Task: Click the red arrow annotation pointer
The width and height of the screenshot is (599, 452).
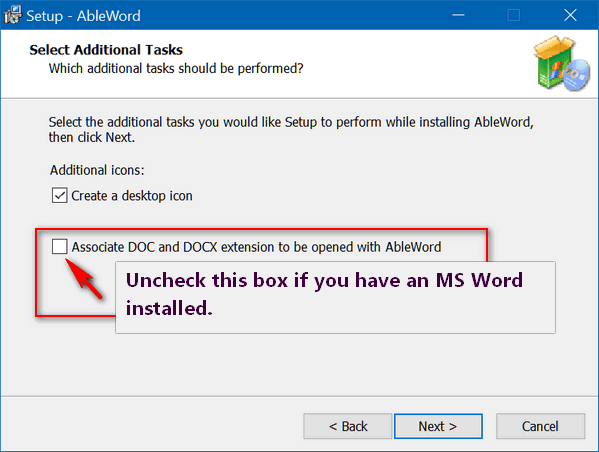Action: click(84, 278)
